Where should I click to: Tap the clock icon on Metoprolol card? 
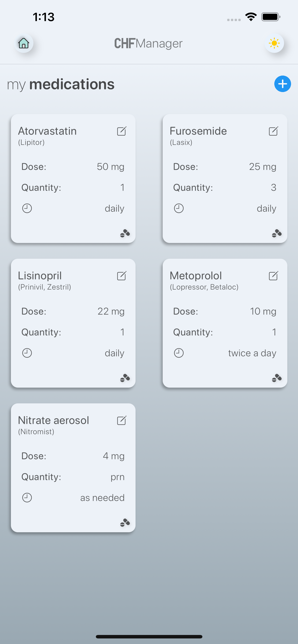179,353
